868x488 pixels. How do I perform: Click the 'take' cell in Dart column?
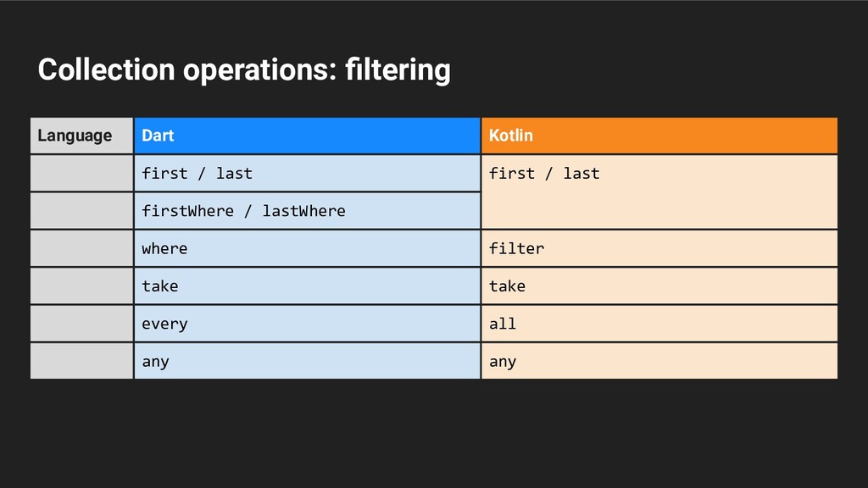coord(306,286)
